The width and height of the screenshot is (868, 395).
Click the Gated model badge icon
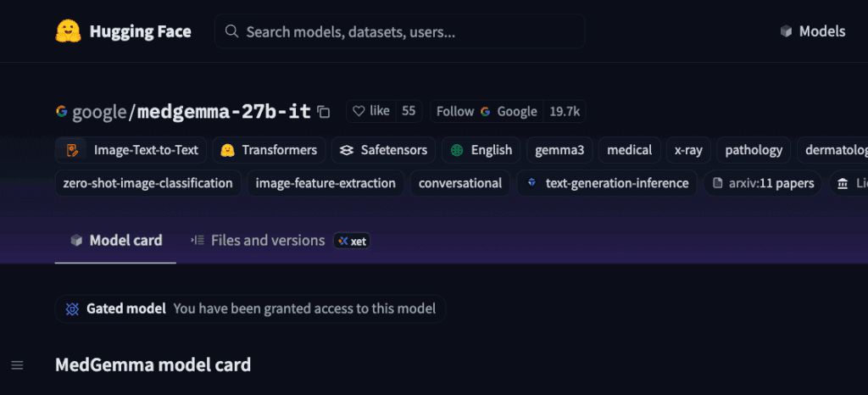coord(73,309)
